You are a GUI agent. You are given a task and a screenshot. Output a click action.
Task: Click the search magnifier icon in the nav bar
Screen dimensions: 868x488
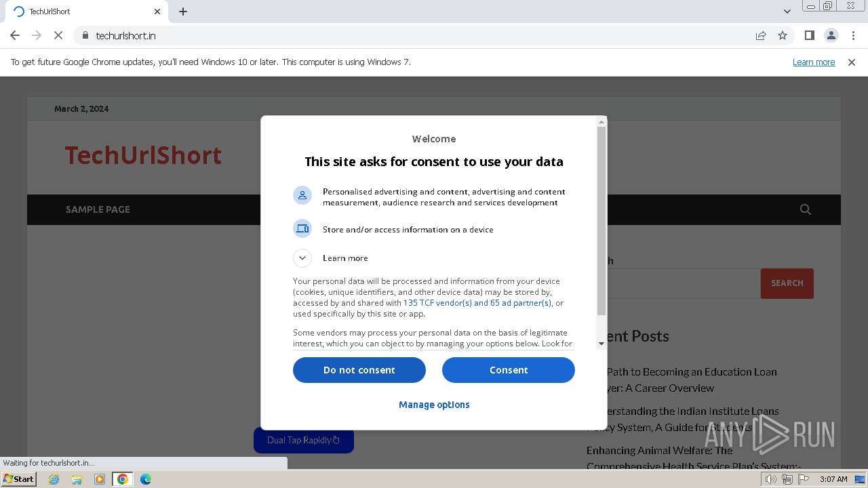pyautogui.click(x=806, y=209)
